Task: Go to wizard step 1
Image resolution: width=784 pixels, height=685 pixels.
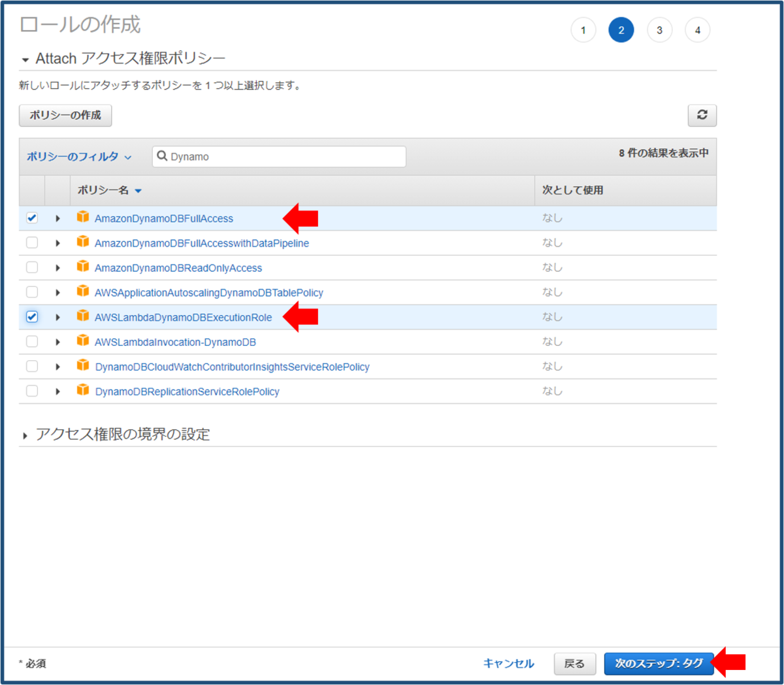Action: coord(583,30)
